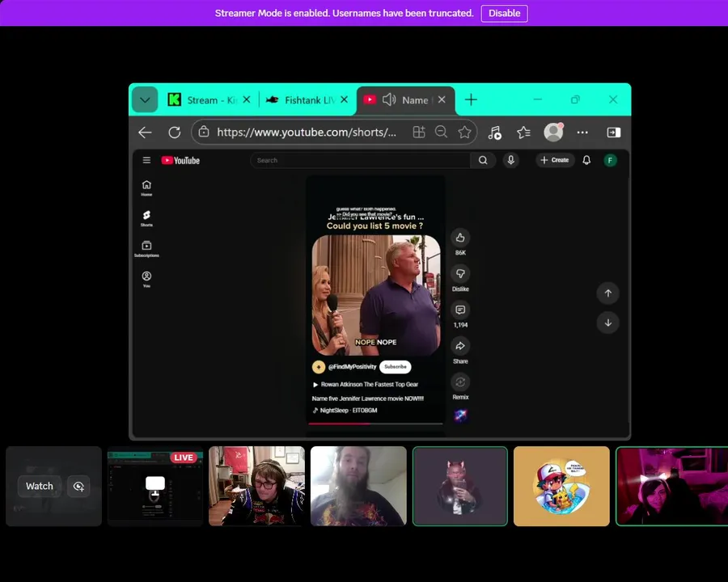Image resolution: width=728 pixels, height=582 pixels.
Task: Open the YouTube hamburger guide menu
Action: pyautogui.click(x=146, y=160)
